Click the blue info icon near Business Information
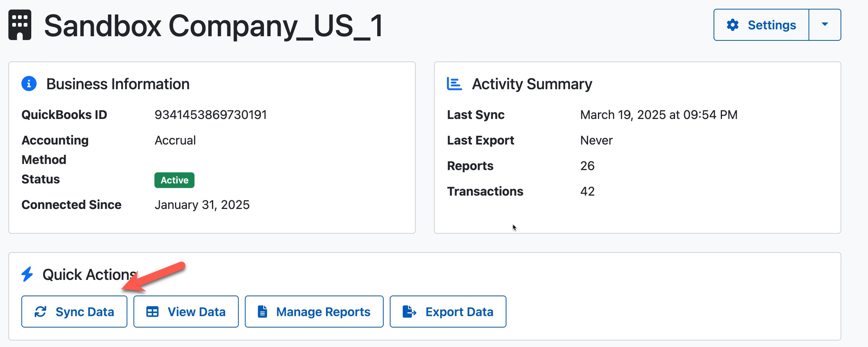The height and width of the screenshot is (347, 868). pyautogui.click(x=29, y=84)
